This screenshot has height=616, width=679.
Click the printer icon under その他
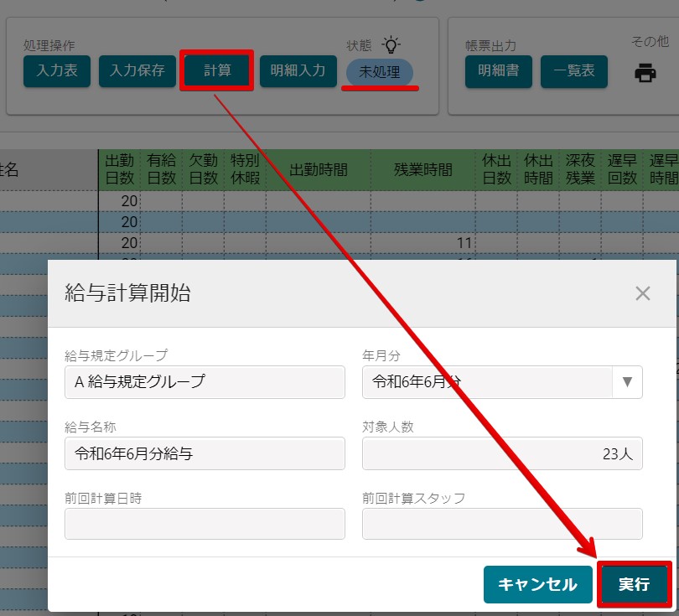coord(645,73)
